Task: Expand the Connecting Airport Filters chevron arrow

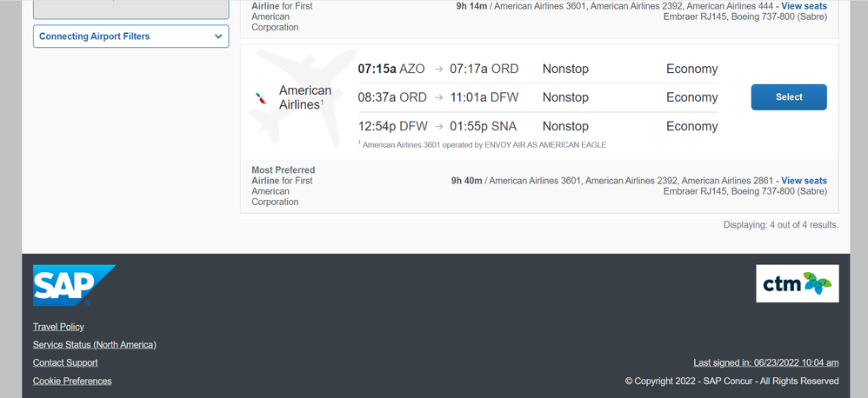Action: 217,36
